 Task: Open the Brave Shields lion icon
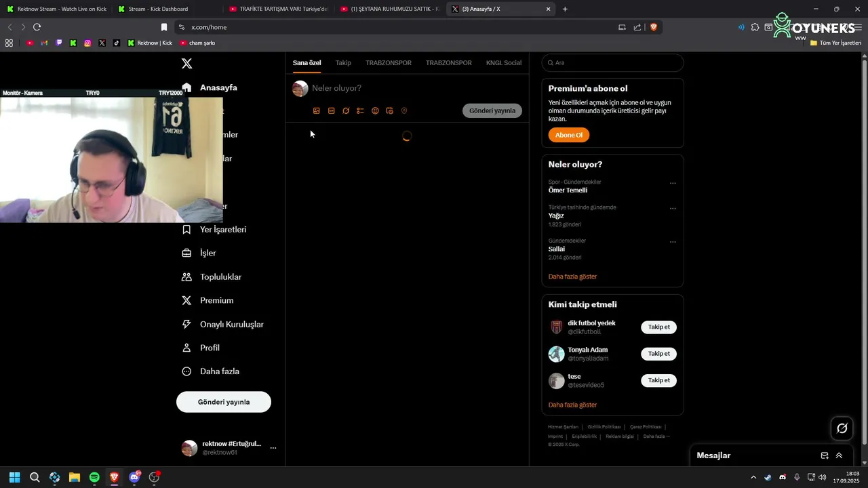pyautogui.click(x=654, y=27)
